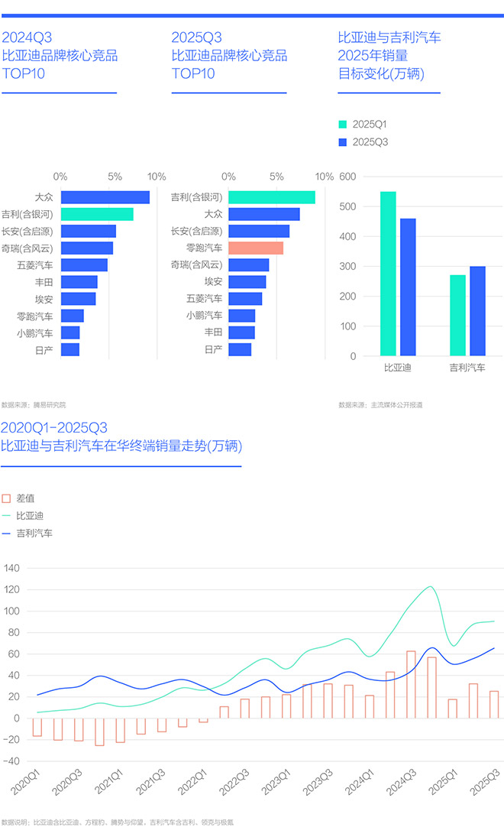Viewport: 504px width, 840px height.
Task: Select the 埃安 bar in 2025Q3 chart
Action: pos(247,282)
